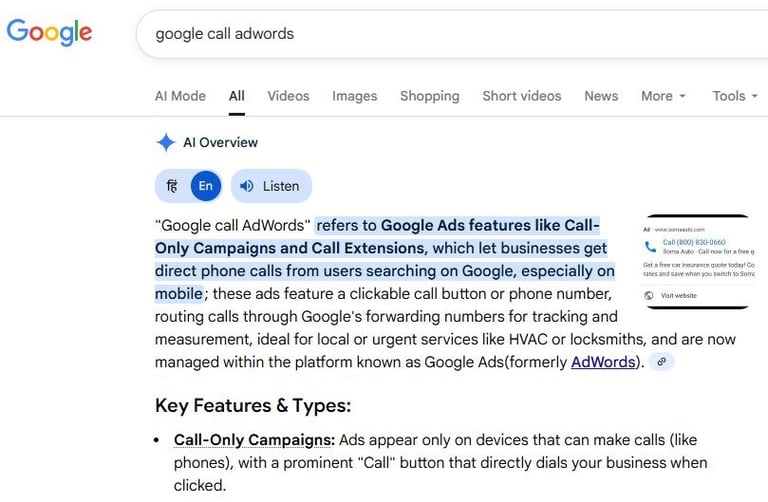Click the Google logo
768x502 pixels.
tap(49, 32)
